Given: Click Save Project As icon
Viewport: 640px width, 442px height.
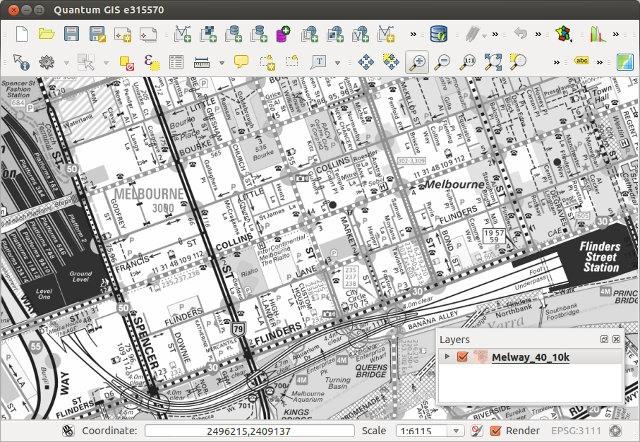Looking at the screenshot, I should [x=98, y=34].
